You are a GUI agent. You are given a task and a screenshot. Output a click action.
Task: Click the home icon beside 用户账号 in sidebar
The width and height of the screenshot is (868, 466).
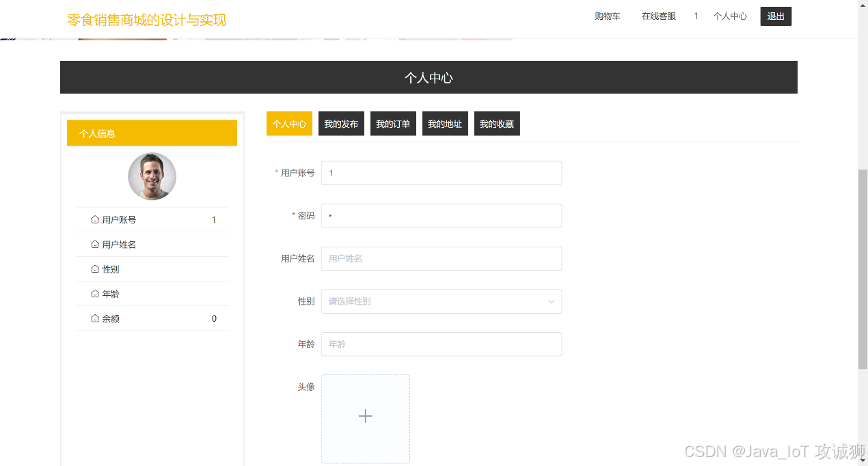tap(95, 219)
